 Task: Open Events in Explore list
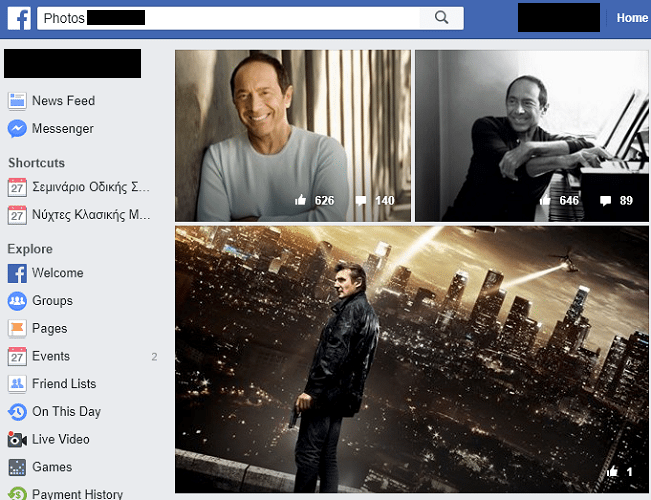51,356
